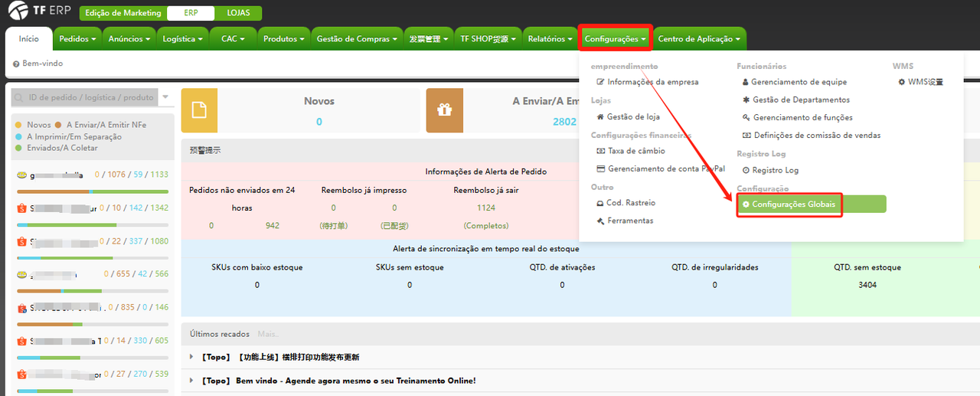This screenshot has height=396, width=980.
Task: Click the Shopee icon of 0/10/142/1342 store
Action: (21, 208)
